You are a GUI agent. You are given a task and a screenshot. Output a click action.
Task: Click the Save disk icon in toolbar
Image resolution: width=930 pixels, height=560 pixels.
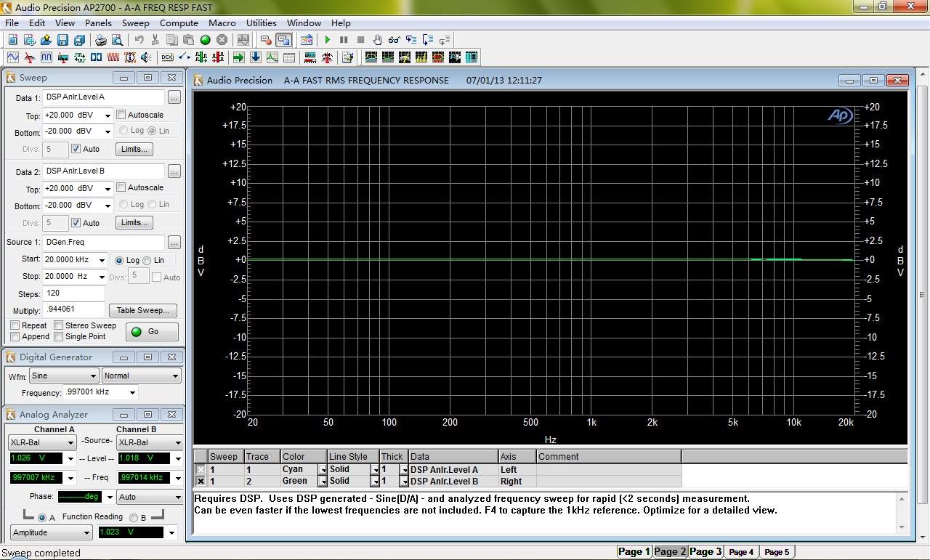point(62,40)
